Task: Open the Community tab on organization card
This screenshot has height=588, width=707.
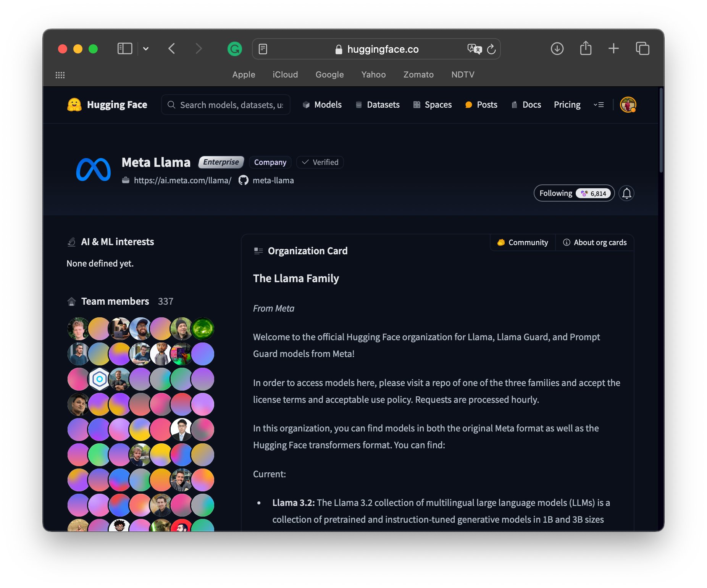Action: click(523, 242)
